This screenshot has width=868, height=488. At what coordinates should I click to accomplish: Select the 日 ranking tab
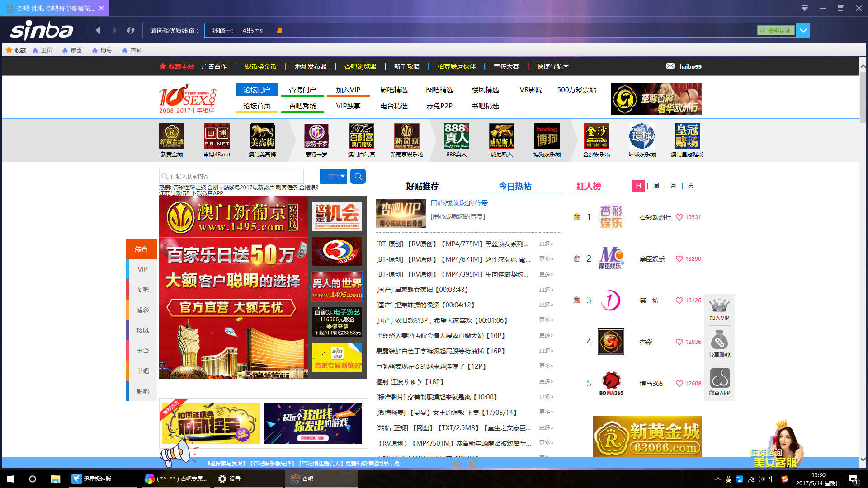coord(638,186)
